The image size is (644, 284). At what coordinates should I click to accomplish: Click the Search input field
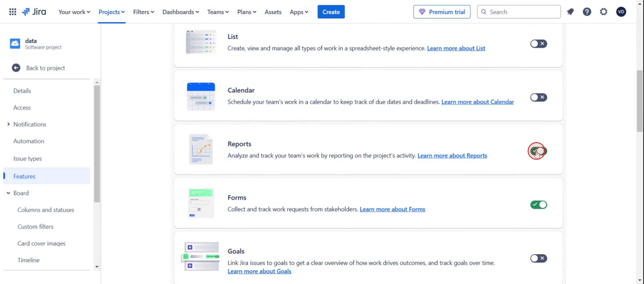522,12
